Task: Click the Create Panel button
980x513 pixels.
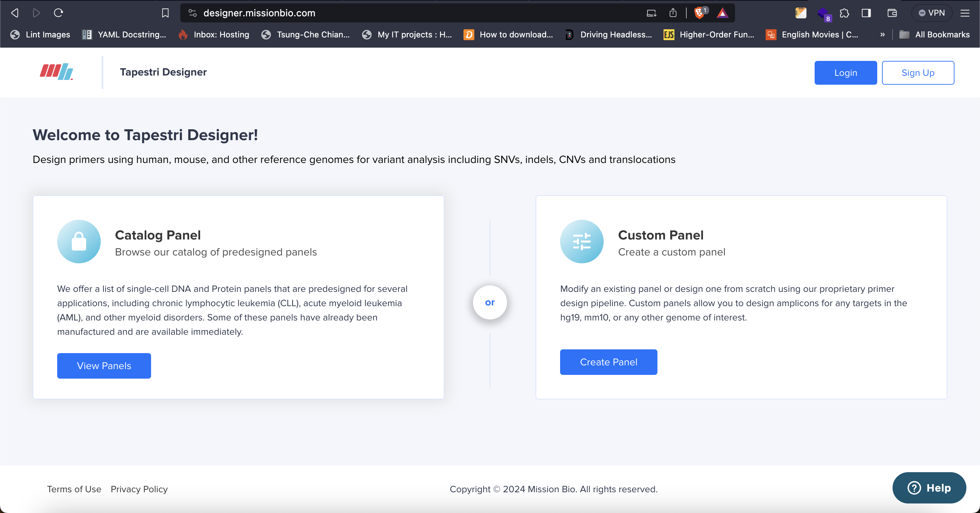Action: [608, 362]
